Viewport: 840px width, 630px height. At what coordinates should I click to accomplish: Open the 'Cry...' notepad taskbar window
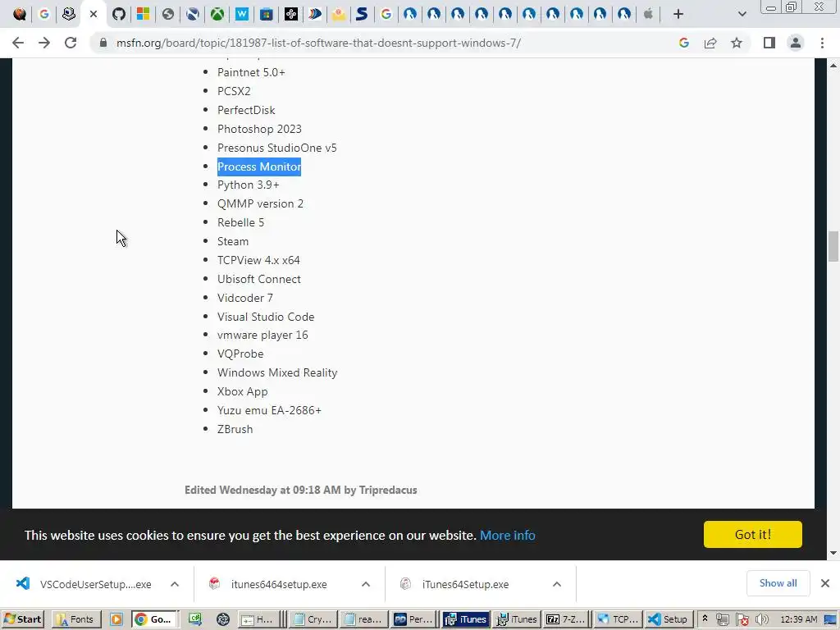point(313,619)
